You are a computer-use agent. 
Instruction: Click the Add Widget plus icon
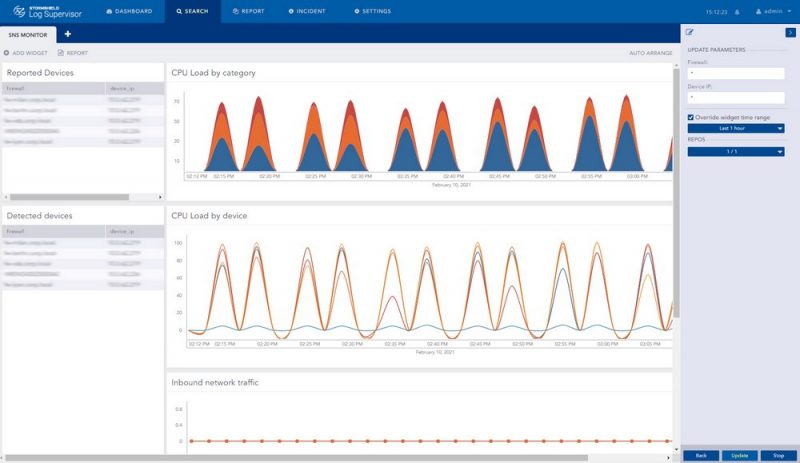(x=7, y=53)
